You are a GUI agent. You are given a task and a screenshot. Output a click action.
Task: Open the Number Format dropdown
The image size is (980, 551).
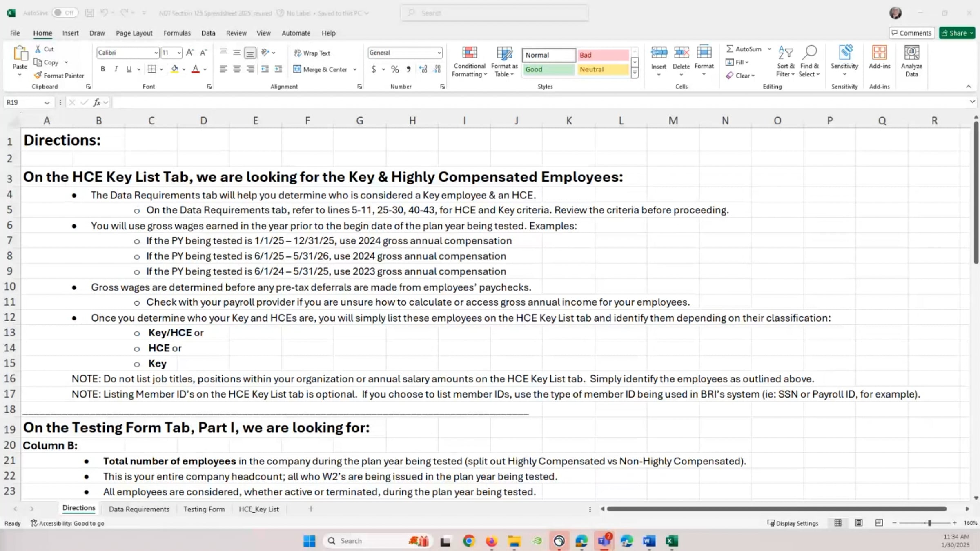[x=438, y=53]
